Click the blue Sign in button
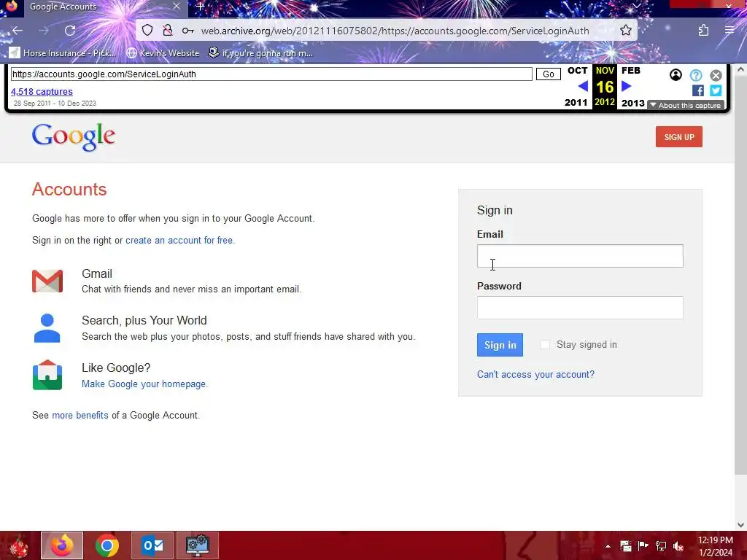 500,345
